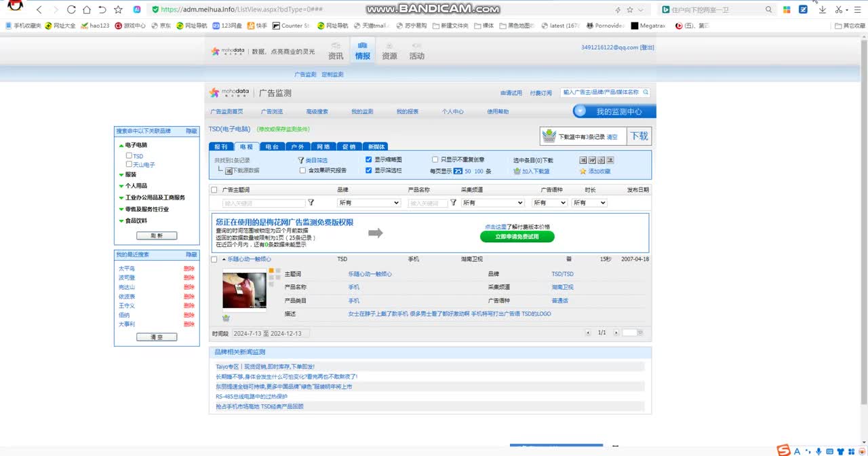Image resolution: width=868 pixels, height=456 pixels.
Task: Click the fourth export icon in the export icon row
Action: pyautogui.click(x=610, y=160)
